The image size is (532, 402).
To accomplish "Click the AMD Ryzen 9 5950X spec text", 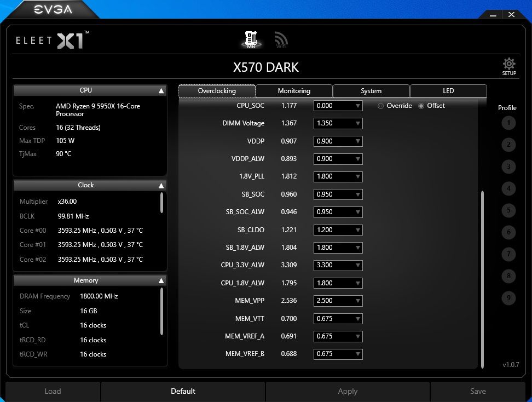I will (x=98, y=110).
